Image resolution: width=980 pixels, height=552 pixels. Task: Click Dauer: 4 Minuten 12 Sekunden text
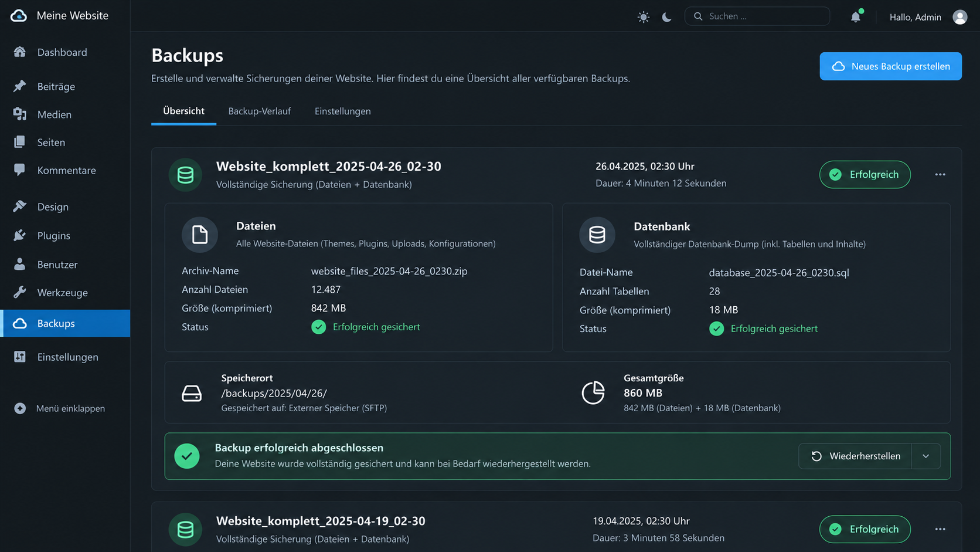pyautogui.click(x=661, y=183)
